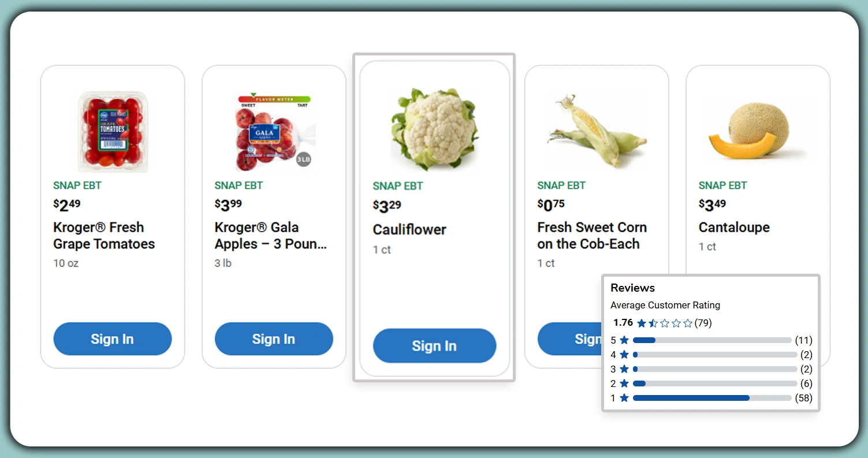The image size is (868, 458).
Task: View the cauliflower product image
Action: click(x=434, y=128)
